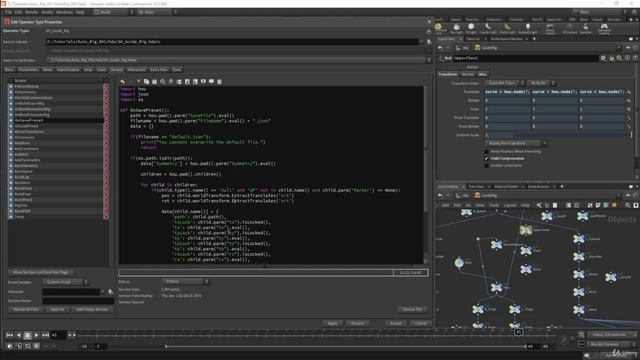Select the Switcher shelf tool
The height and width of the screenshot is (360, 640).
(x=585, y=29)
